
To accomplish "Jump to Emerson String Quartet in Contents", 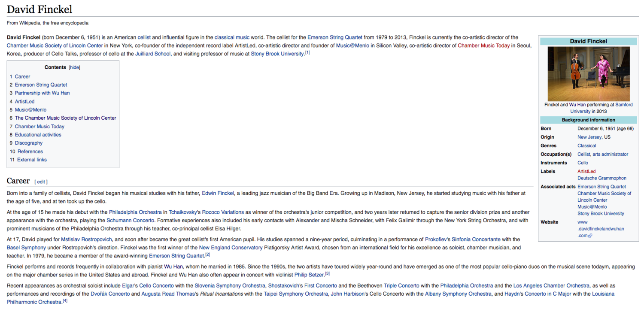I will click(41, 85).
